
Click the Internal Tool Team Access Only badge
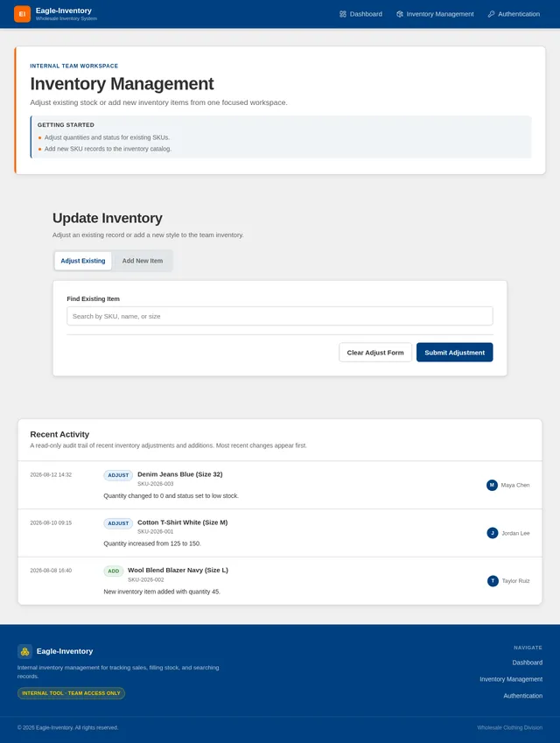click(x=71, y=693)
